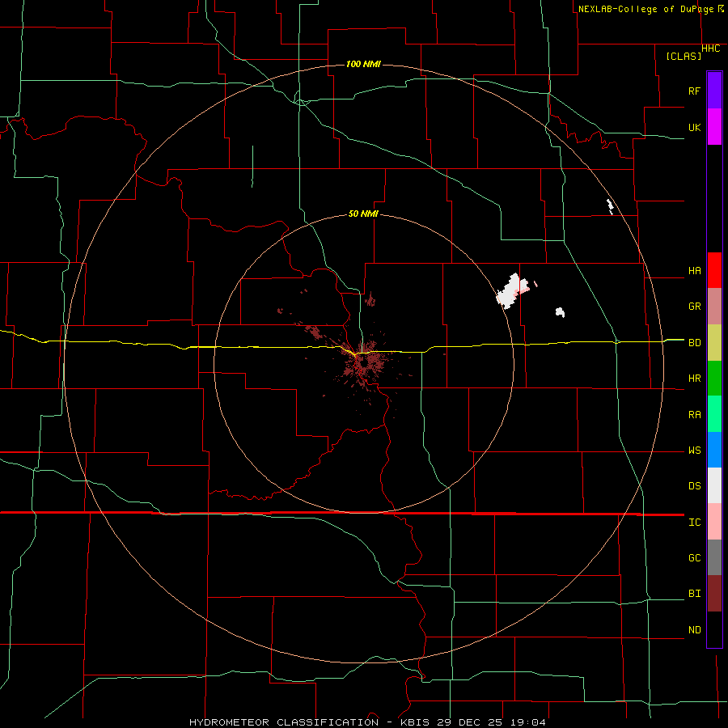Image resolution: width=728 pixels, height=728 pixels.
Task: Click the 'UK' legend label
Action: coord(694,127)
